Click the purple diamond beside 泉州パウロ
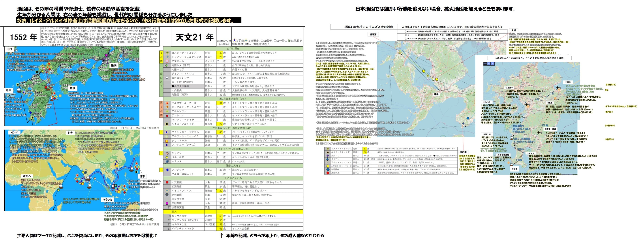The image size is (644, 244). (328, 155)
